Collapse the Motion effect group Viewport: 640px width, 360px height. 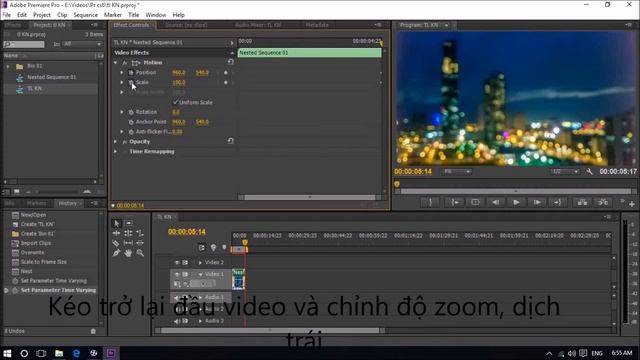[116, 62]
